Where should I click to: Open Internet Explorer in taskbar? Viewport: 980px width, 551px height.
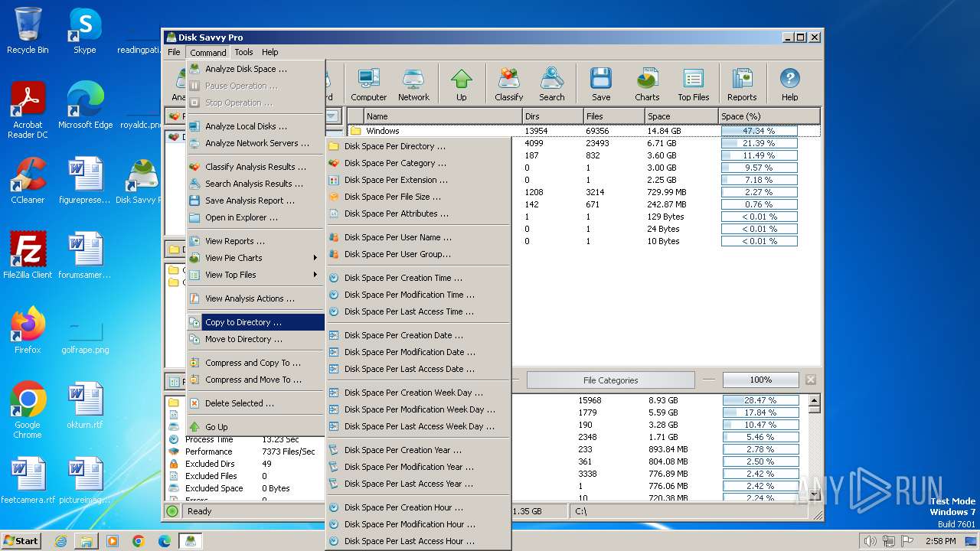(x=60, y=541)
